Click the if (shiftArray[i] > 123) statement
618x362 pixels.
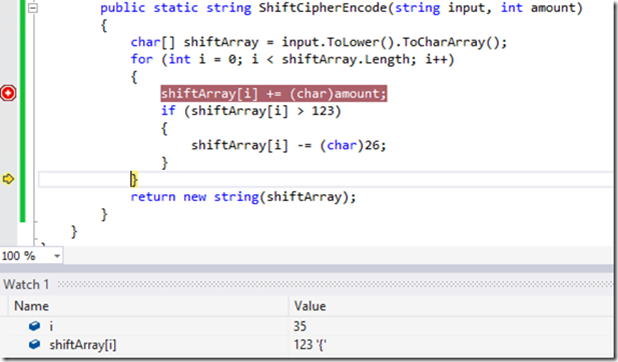(251, 111)
